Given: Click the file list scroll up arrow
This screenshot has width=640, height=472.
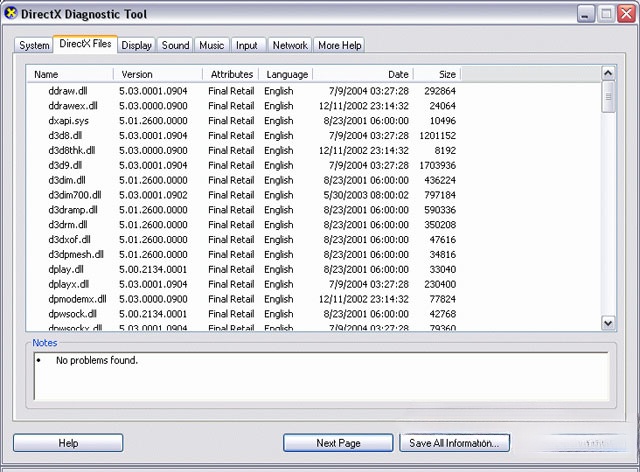Looking at the screenshot, I should coord(608,73).
